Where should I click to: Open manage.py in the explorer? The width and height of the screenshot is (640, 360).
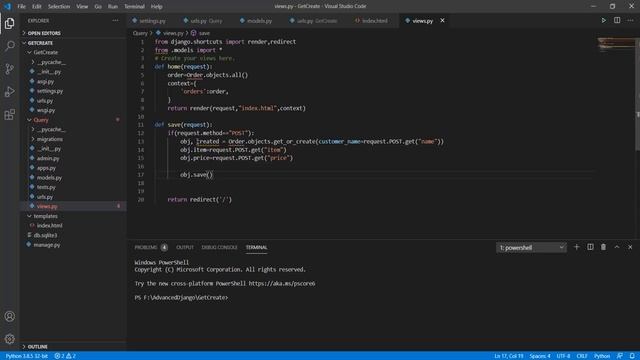click(47, 245)
